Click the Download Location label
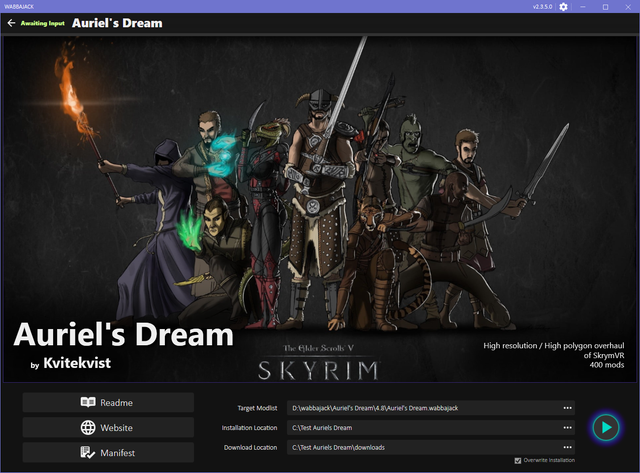640x473 pixels. [x=250, y=447]
